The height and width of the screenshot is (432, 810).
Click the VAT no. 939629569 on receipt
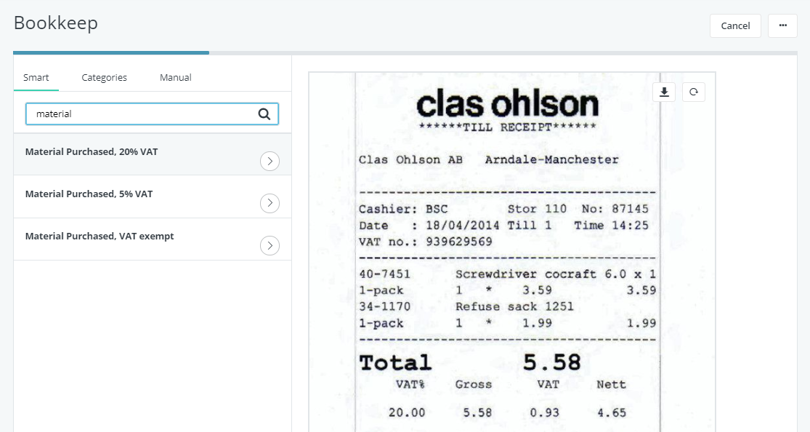tap(426, 242)
